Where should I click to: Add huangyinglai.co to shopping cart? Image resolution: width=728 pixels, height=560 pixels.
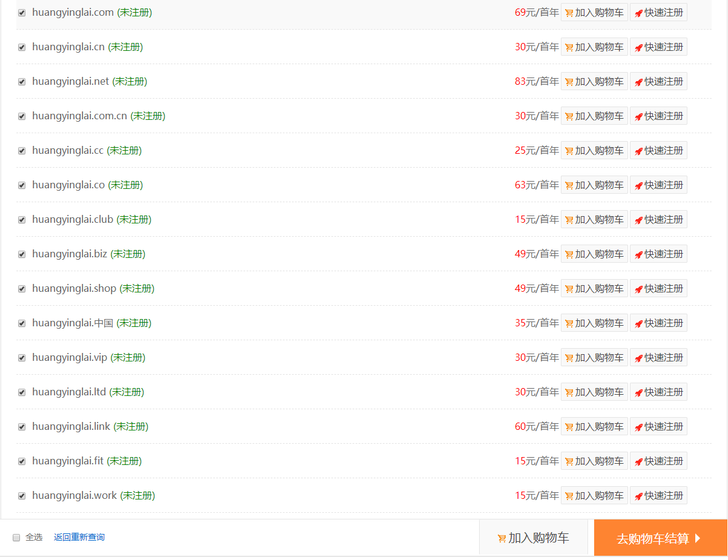(x=594, y=185)
